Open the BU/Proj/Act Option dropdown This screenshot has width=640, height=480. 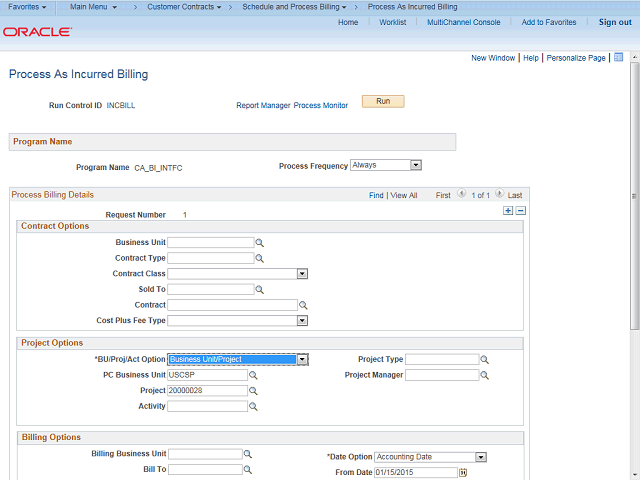(302, 360)
